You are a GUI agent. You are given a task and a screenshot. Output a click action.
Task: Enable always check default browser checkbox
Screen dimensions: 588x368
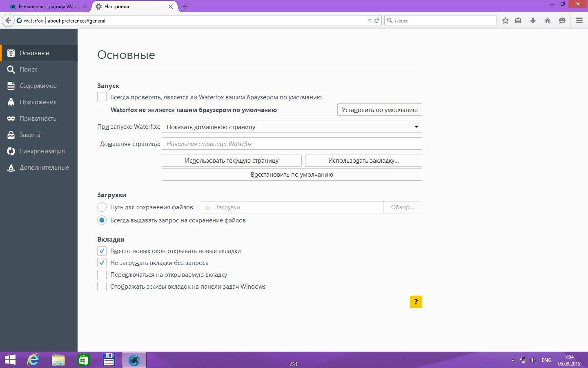[x=102, y=97]
